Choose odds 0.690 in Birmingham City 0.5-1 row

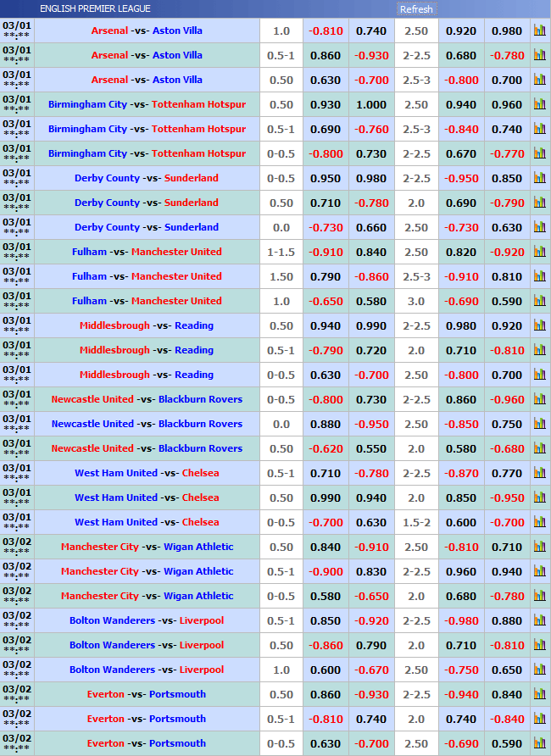(x=326, y=130)
